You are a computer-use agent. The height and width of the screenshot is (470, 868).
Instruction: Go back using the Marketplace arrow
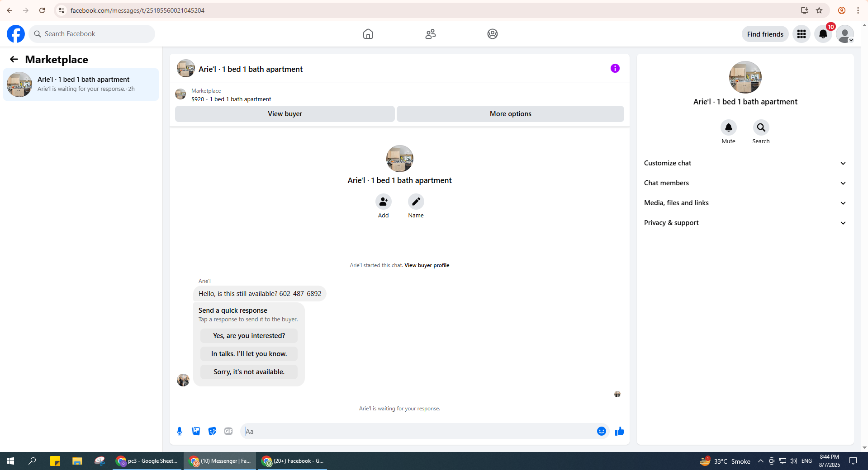[14, 59]
